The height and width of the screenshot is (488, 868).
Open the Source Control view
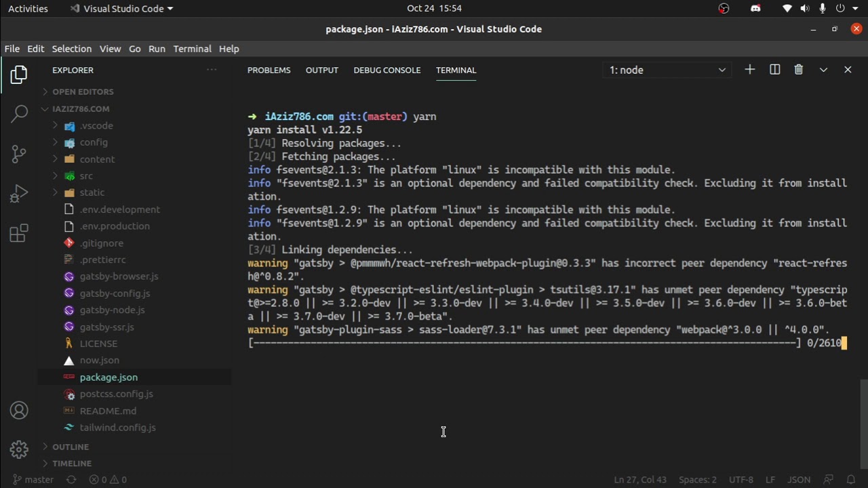19,154
